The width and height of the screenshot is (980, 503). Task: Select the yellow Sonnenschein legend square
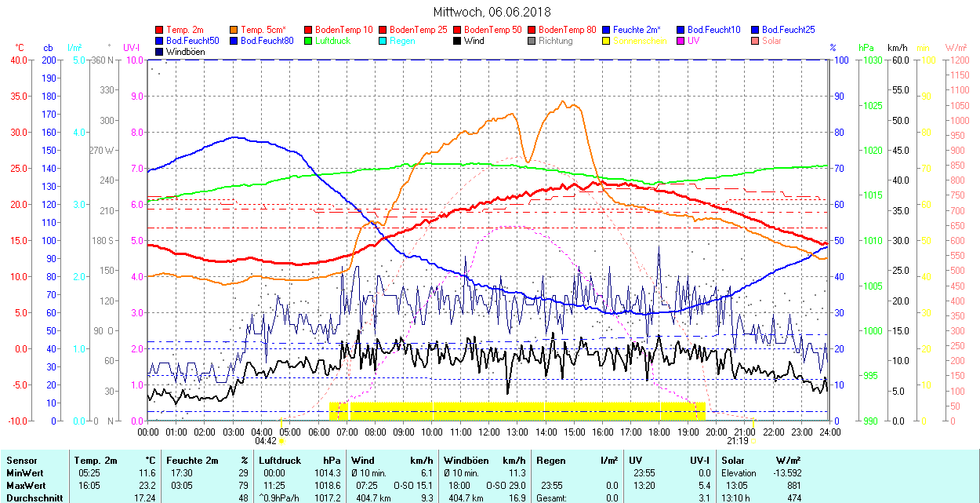(607, 41)
